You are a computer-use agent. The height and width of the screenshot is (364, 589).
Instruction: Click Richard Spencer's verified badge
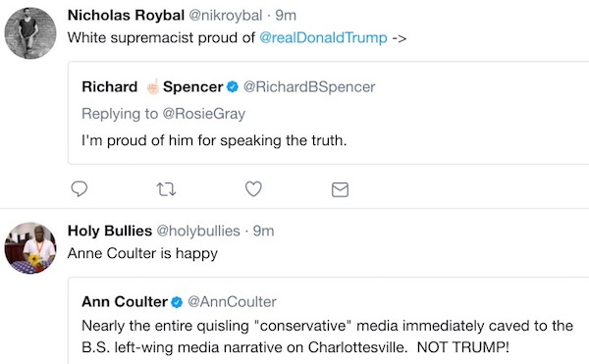(x=233, y=86)
